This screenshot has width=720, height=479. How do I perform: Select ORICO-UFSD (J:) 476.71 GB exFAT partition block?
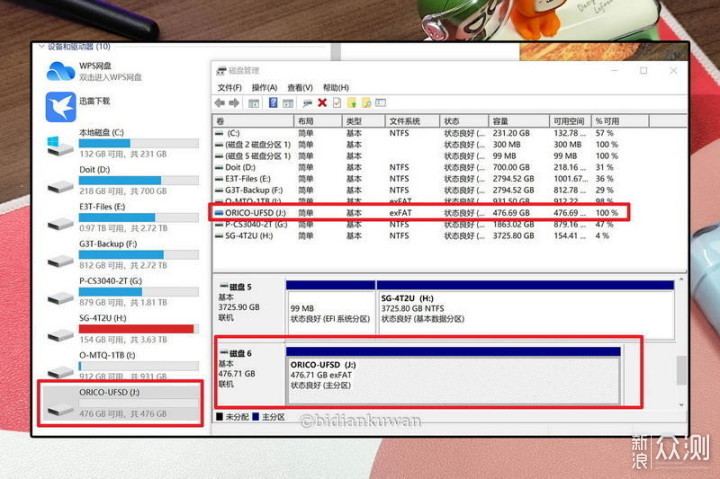pos(453,376)
